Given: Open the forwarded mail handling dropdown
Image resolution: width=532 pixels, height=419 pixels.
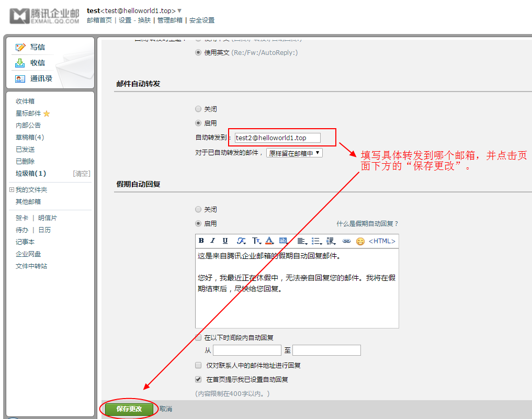Looking at the screenshot, I should pyautogui.click(x=295, y=153).
